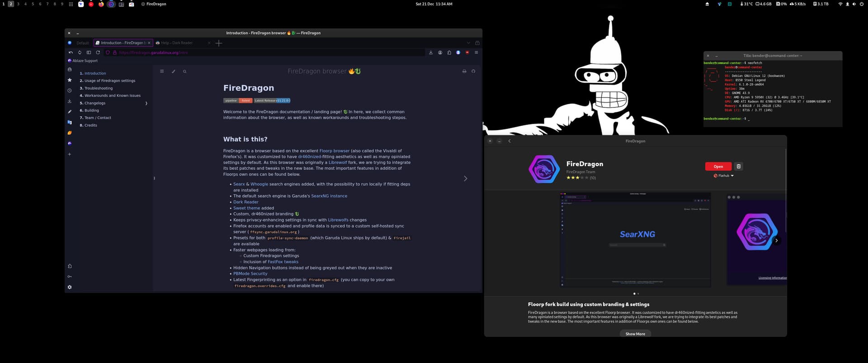Open the browser hamburger application menu
This screenshot has height=363, width=868.
[476, 52]
